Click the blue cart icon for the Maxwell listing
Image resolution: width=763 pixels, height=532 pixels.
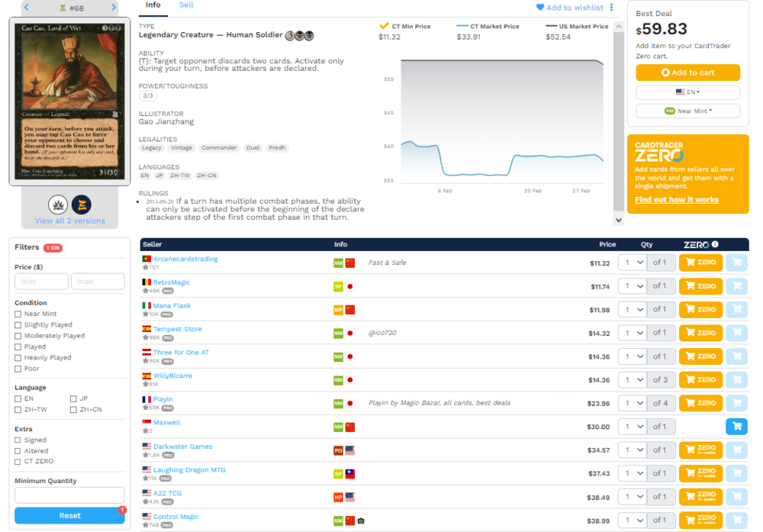pyautogui.click(x=736, y=427)
